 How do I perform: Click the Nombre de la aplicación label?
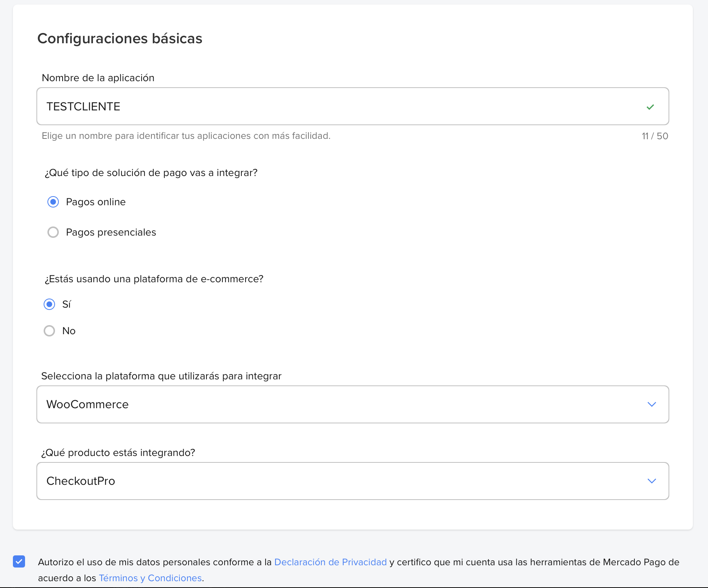pyautogui.click(x=98, y=78)
